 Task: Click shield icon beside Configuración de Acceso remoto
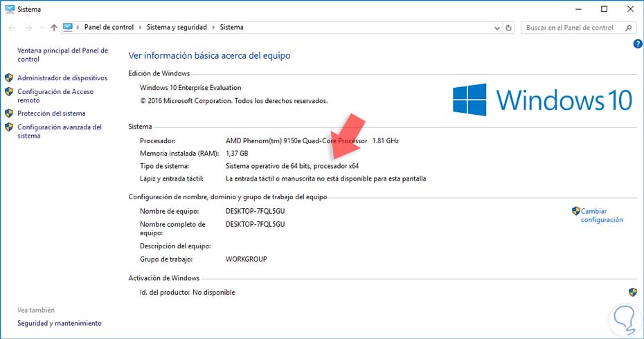click(9, 91)
